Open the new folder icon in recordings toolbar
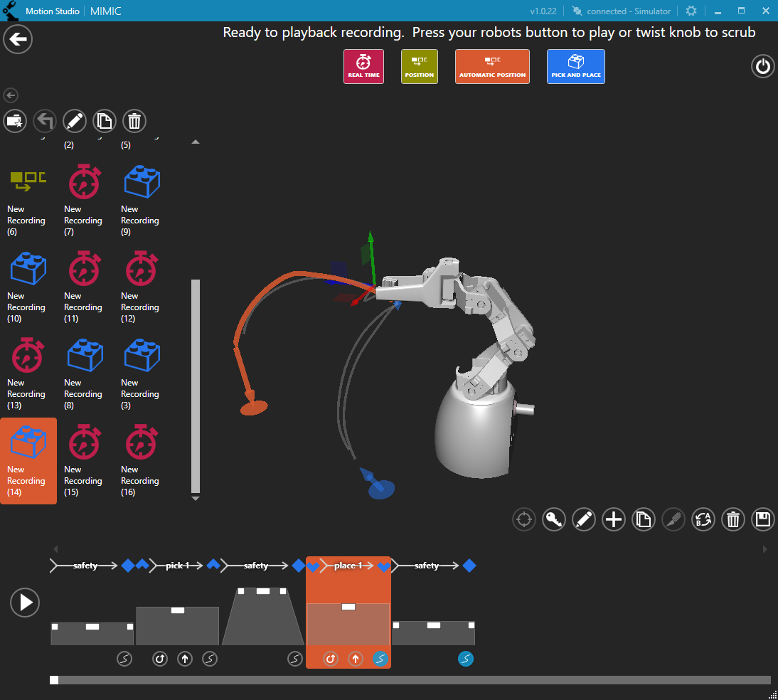This screenshot has width=778, height=700. 15,121
